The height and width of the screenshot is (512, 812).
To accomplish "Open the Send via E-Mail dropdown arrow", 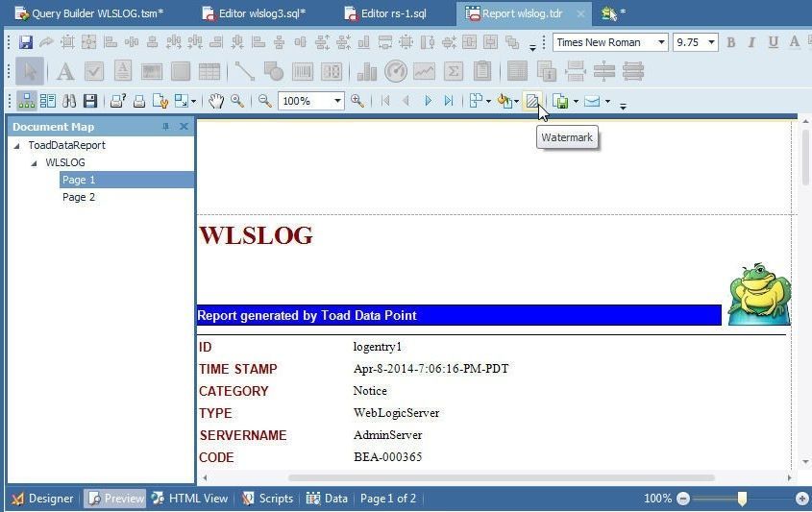I will click(x=607, y=101).
